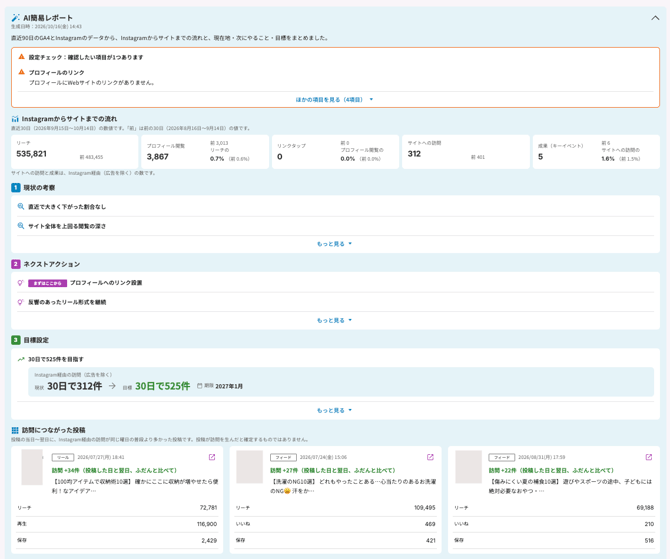The width and height of the screenshot is (670, 559).
Task: Open external link for the 100均アイテム reel post
Action: pos(212,457)
